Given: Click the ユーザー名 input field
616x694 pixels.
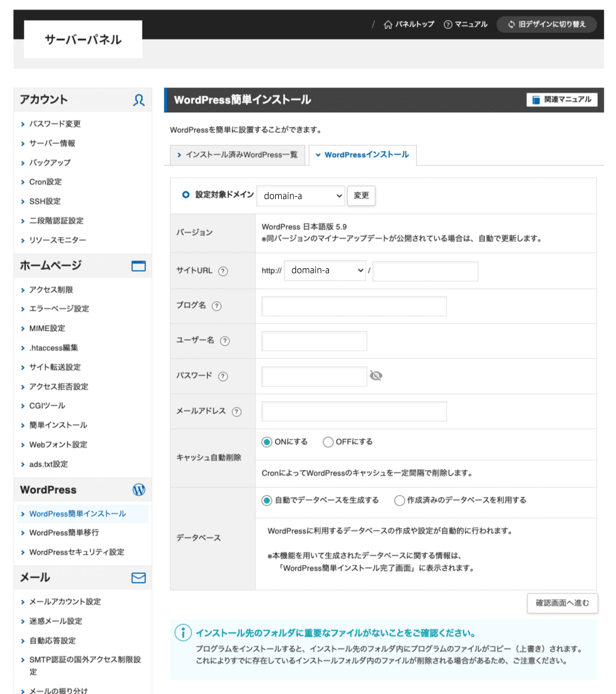Looking at the screenshot, I should 314,341.
